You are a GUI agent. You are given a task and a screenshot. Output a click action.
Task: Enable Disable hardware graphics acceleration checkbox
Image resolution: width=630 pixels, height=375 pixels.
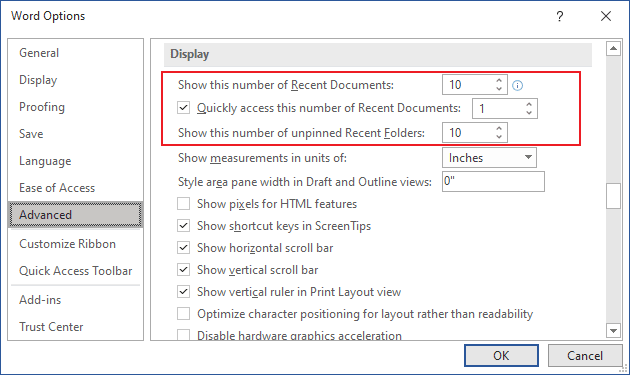pyautogui.click(x=184, y=335)
